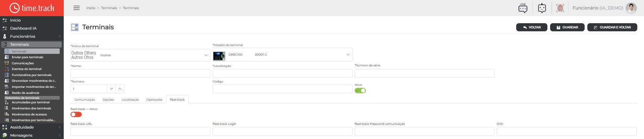Select the fleet.track tab

pos(177,100)
